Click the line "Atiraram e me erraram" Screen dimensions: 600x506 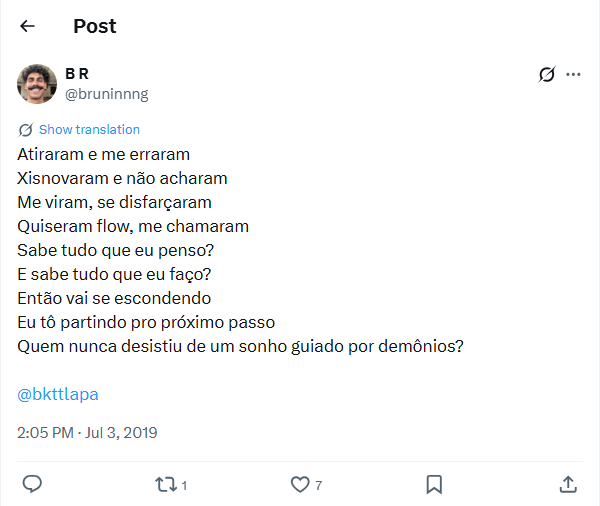104,155
